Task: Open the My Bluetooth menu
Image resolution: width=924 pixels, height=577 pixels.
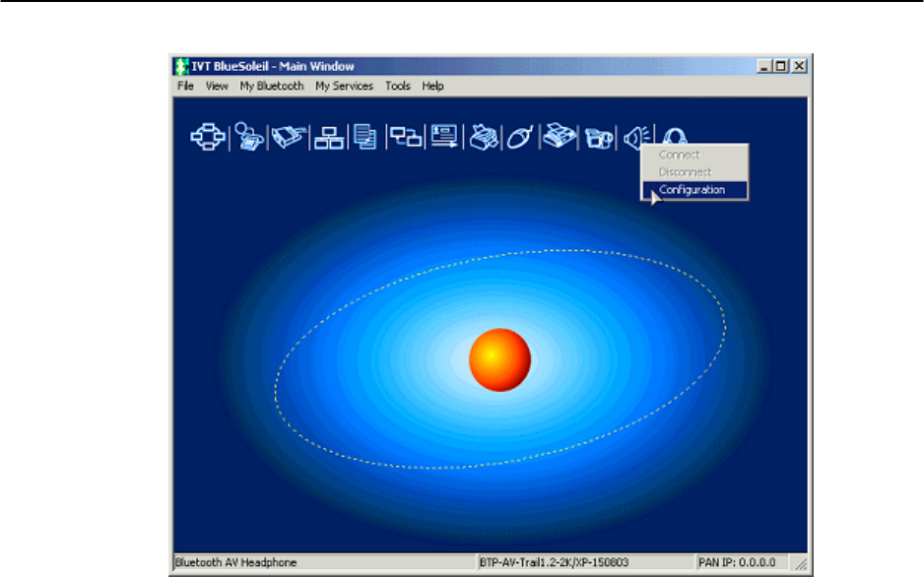Action: point(272,86)
